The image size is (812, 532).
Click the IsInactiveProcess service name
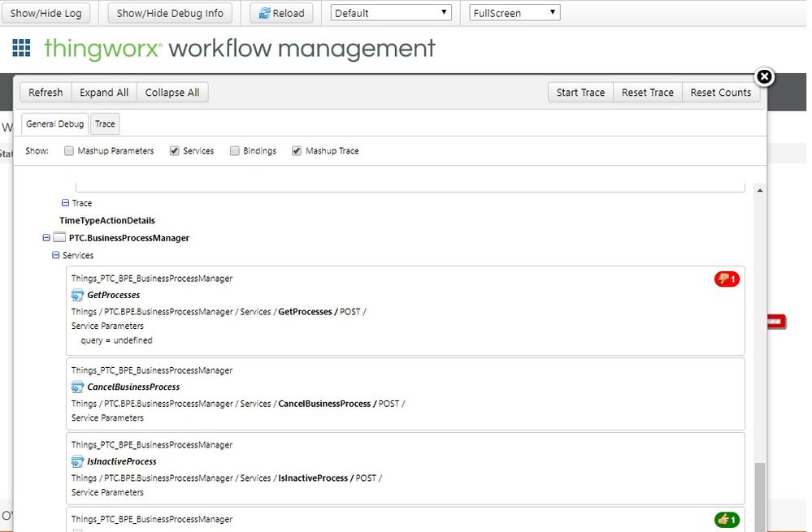(122, 461)
